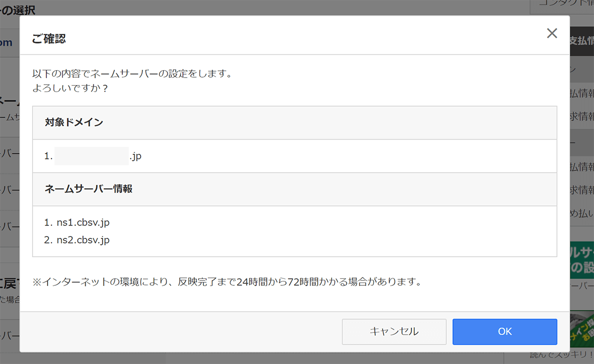Click the blue 'om' domain link behind dialog
This screenshot has width=594, height=364.
(x=6, y=43)
